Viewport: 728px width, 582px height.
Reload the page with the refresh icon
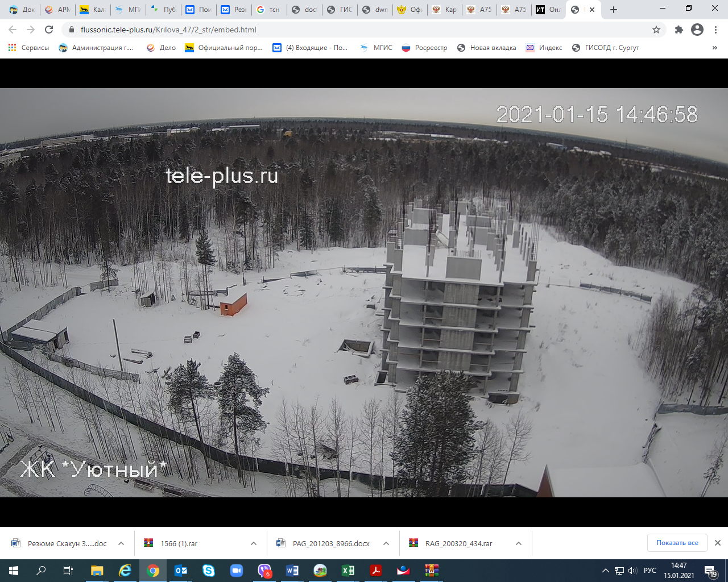[49, 30]
